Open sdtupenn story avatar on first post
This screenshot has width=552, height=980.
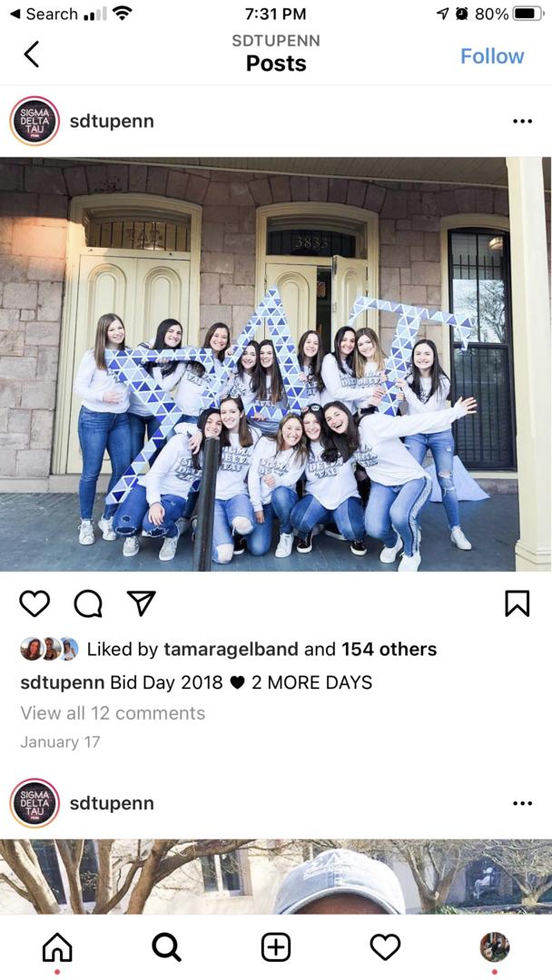coord(35,122)
